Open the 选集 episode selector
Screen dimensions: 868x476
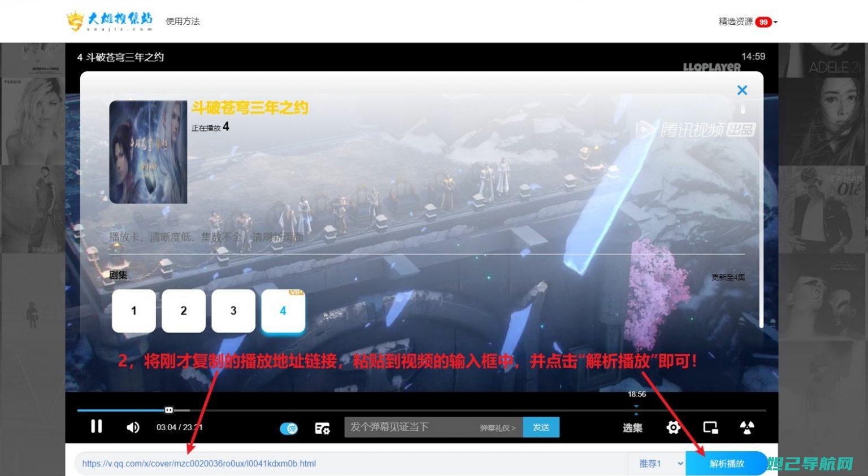[632, 428]
